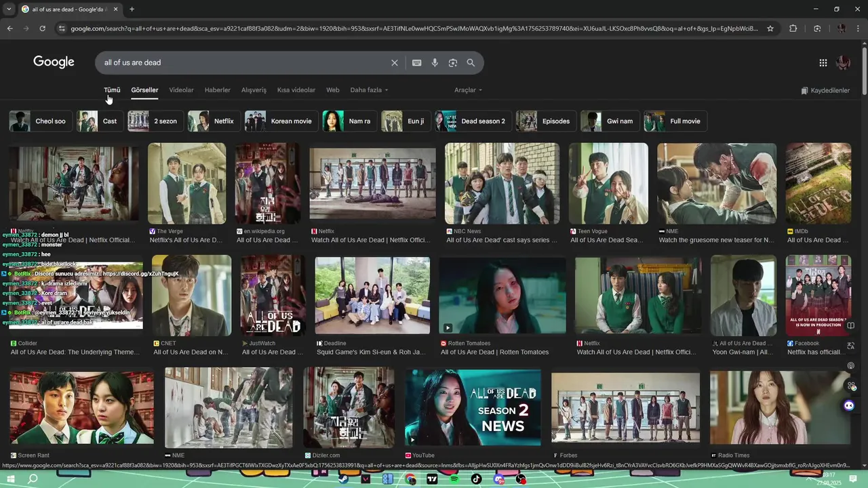Click the Discord floating icon on the right
868x488 pixels.
pos(849,405)
